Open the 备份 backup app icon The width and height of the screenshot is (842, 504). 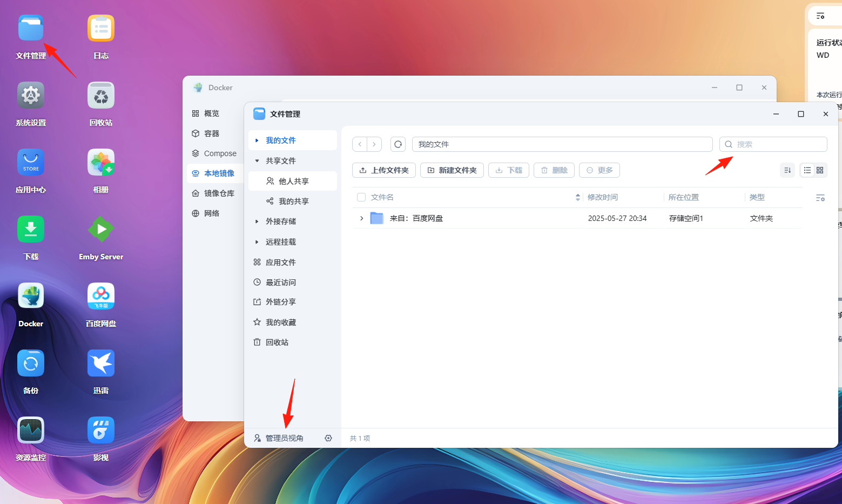(31, 363)
